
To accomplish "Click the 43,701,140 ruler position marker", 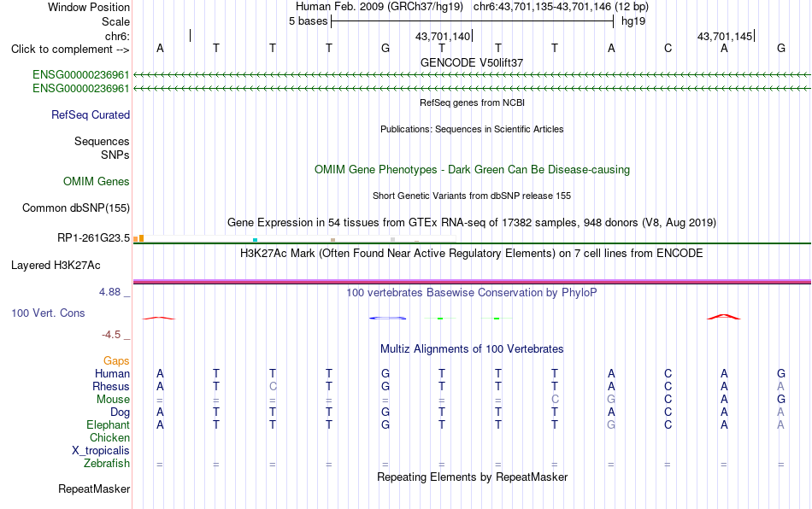I will click(443, 36).
